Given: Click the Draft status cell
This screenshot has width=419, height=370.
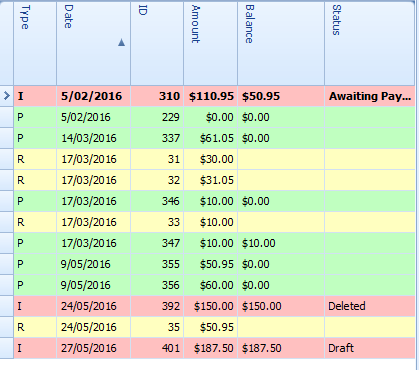Looking at the screenshot, I should [370, 348].
